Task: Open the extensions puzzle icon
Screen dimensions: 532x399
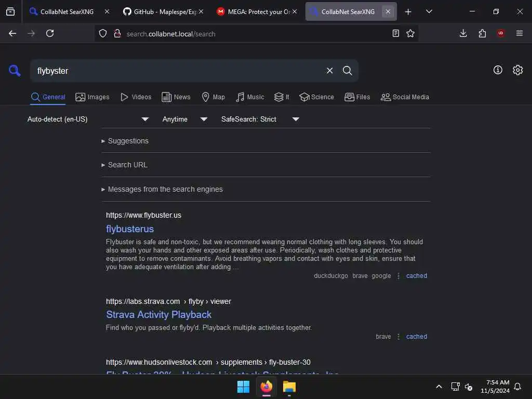Action: (x=482, y=33)
